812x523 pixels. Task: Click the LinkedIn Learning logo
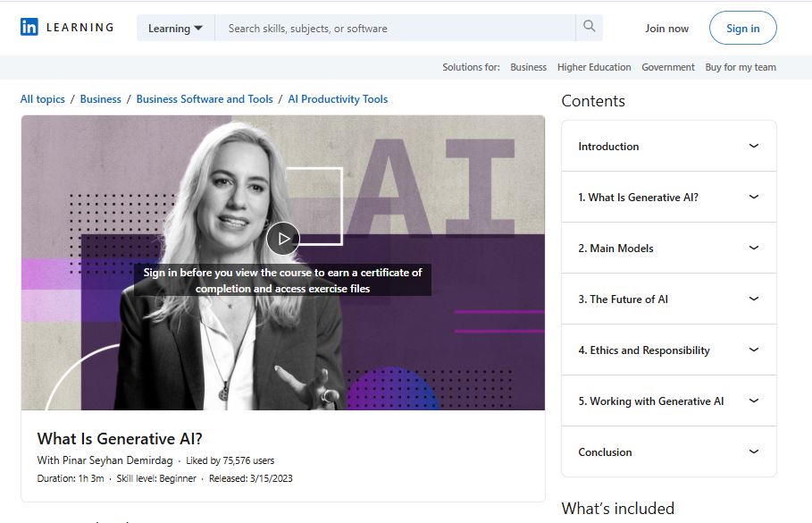[67, 28]
